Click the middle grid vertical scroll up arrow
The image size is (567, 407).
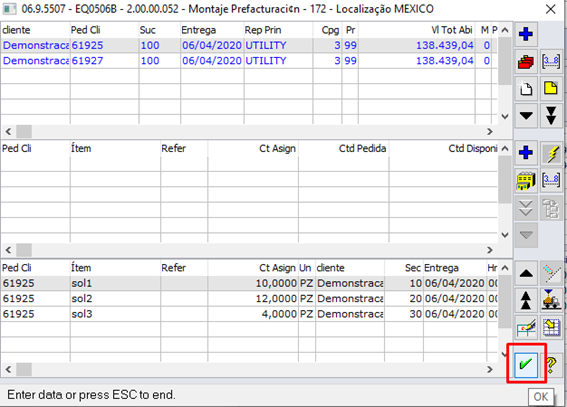[x=505, y=149]
